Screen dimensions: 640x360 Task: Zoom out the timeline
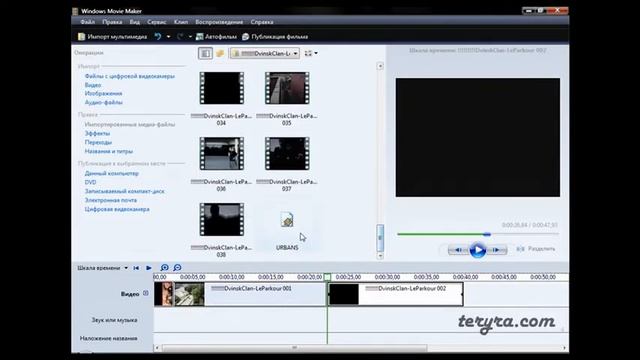coord(177,268)
